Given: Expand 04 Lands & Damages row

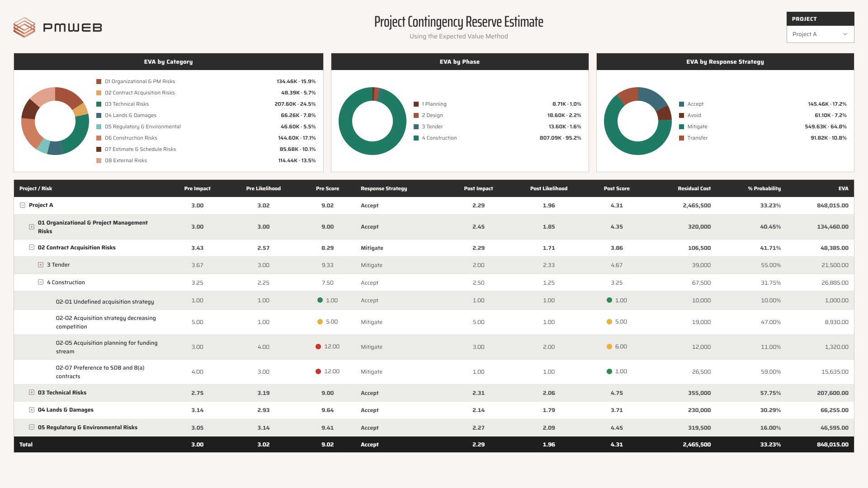Looking at the screenshot, I should [32, 410].
